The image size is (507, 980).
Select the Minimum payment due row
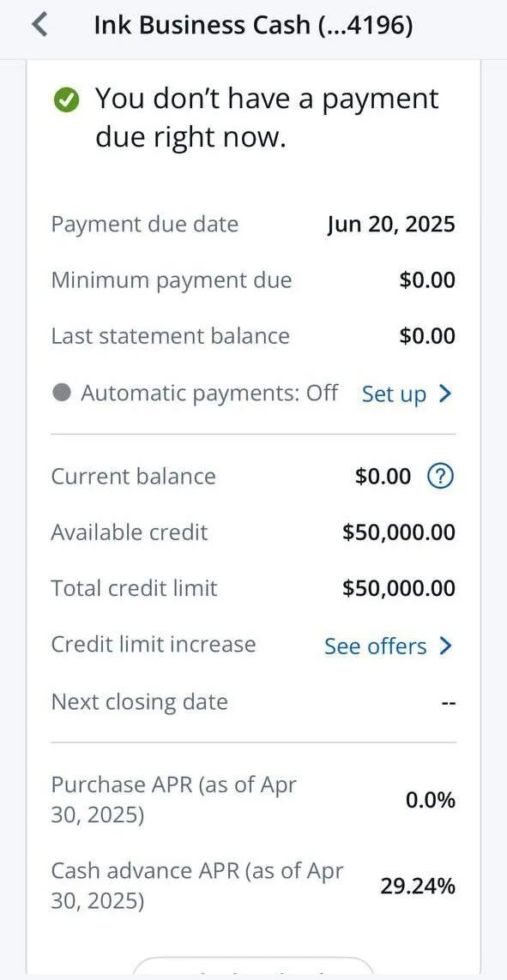(x=253, y=280)
